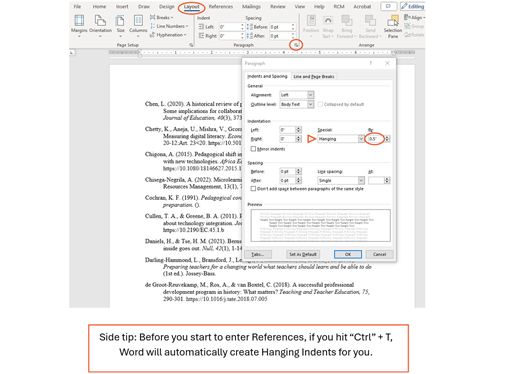Open the Size page icon

[120, 21]
